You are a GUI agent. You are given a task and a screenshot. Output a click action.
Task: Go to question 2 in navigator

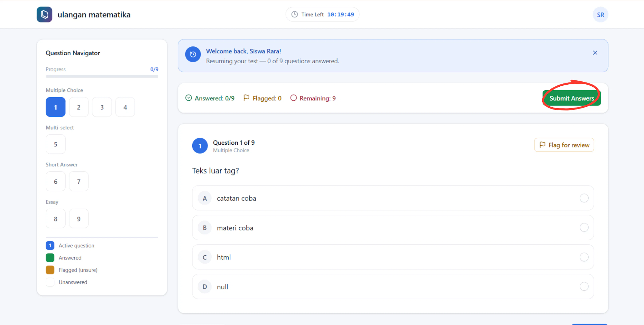(79, 107)
